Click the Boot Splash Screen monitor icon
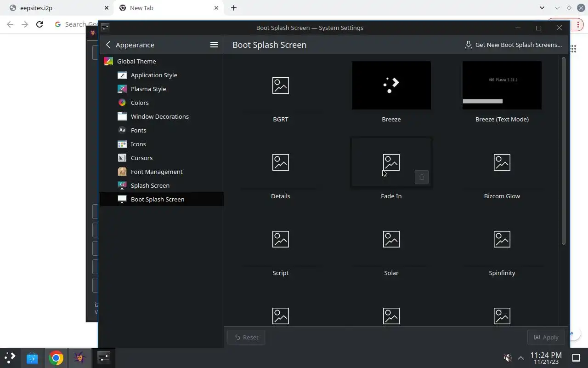 click(x=122, y=199)
